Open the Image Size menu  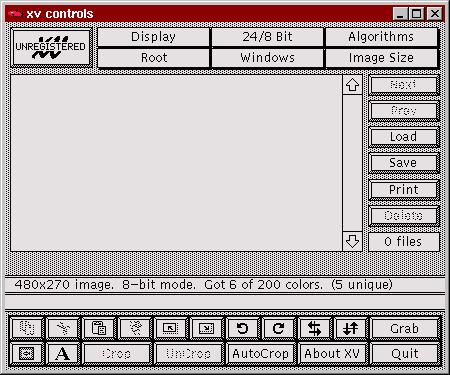tap(381, 58)
